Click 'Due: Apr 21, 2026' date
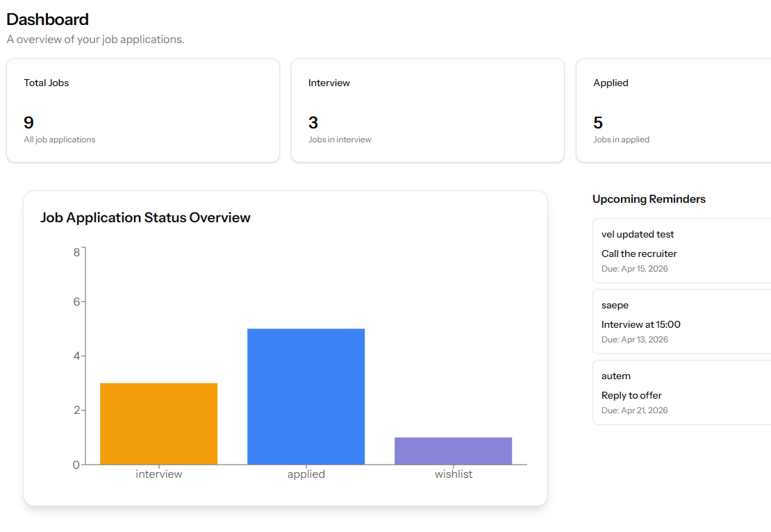Viewport: 771px width, 532px height. [x=635, y=410]
